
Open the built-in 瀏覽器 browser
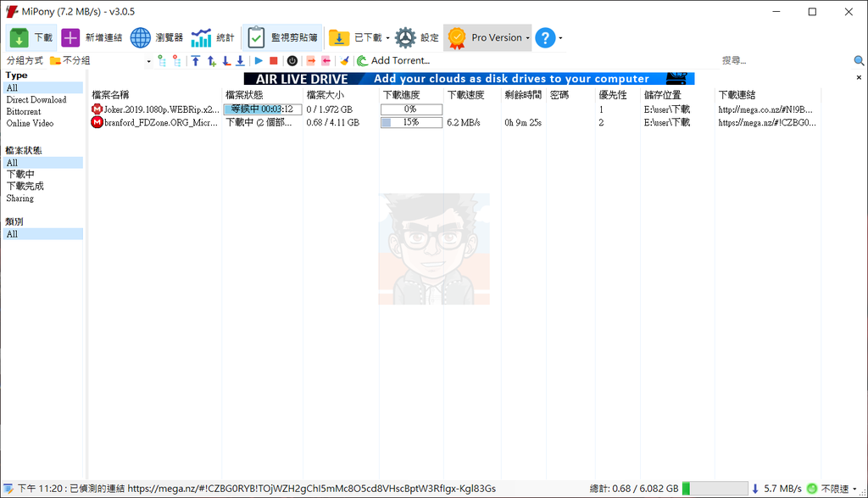coord(153,37)
